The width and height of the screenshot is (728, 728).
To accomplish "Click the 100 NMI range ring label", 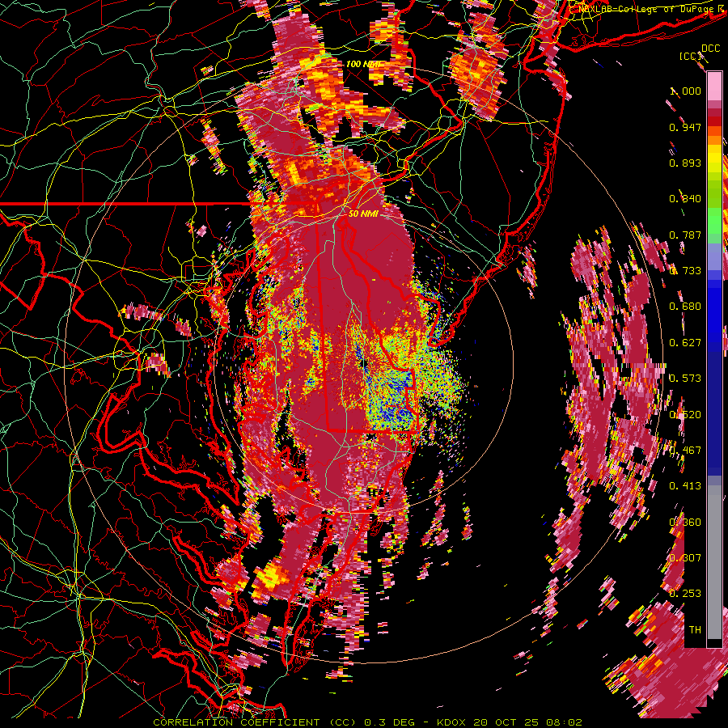I will point(363,64).
